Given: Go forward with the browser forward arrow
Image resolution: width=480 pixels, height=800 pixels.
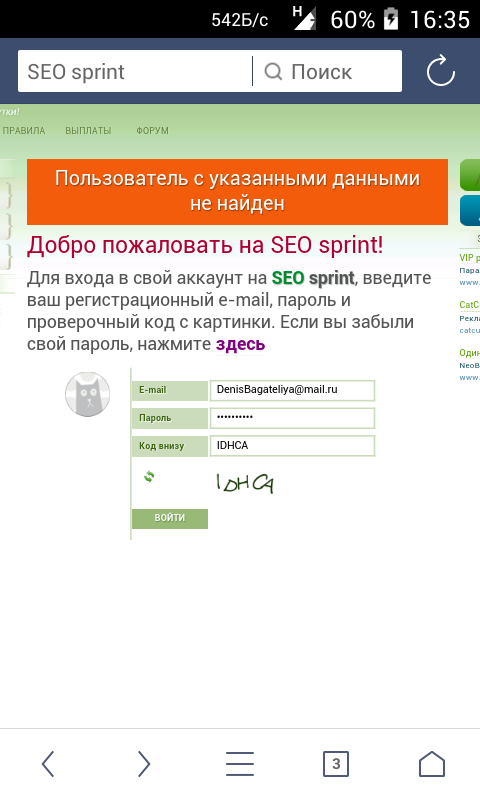Looking at the screenshot, I should click(x=144, y=764).
